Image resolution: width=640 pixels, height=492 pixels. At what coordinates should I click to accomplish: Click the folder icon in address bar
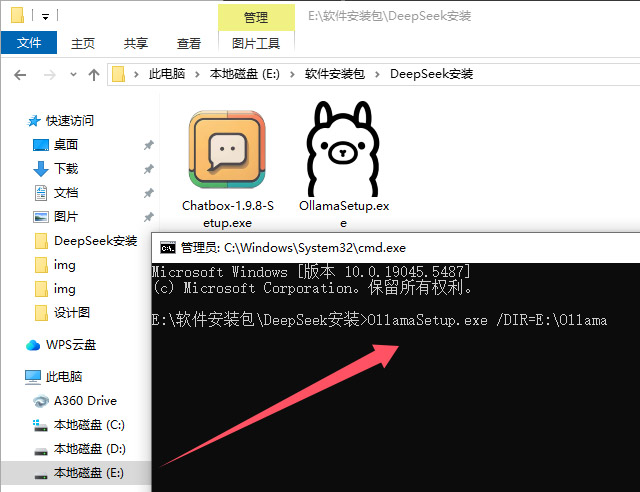[x=118, y=74]
